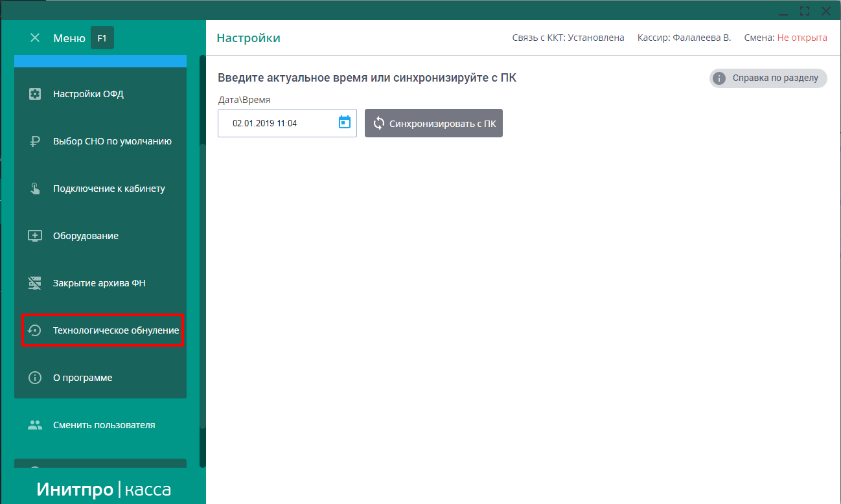841x504 pixels.
Task: Click the Меню label
Action: [x=69, y=38]
